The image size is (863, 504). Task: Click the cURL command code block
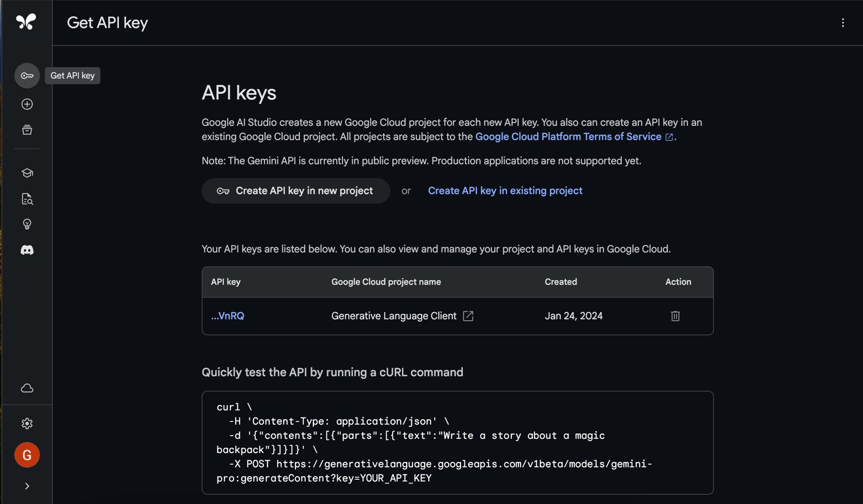[457, 443]
